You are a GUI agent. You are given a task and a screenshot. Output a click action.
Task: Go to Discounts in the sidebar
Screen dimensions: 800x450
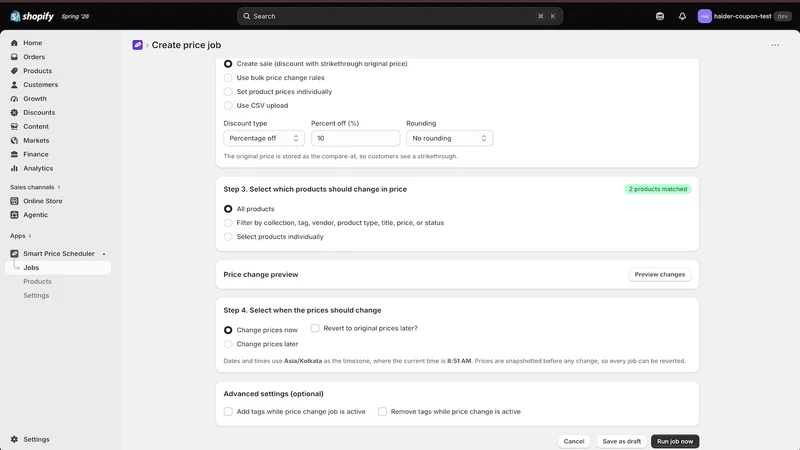(x=39, y=112)
